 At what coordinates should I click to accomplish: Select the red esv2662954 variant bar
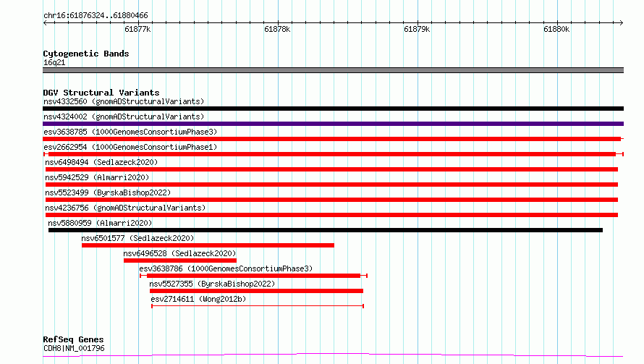pyautogui.click(x=334, y=154)
